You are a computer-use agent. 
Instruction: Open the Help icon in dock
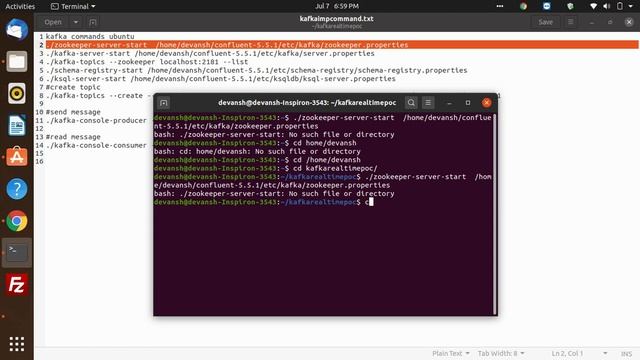17,189
